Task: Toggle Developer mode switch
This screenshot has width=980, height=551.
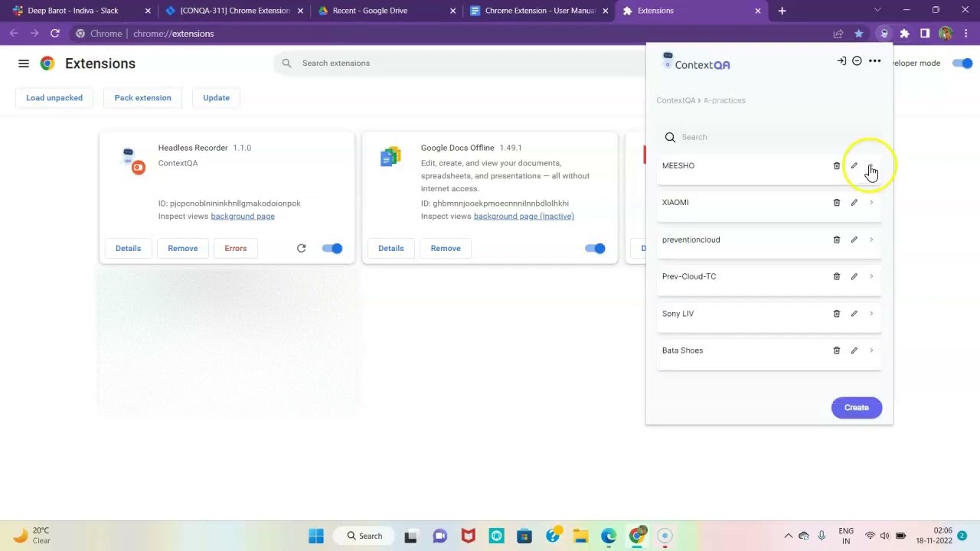Action: (962, 63)
